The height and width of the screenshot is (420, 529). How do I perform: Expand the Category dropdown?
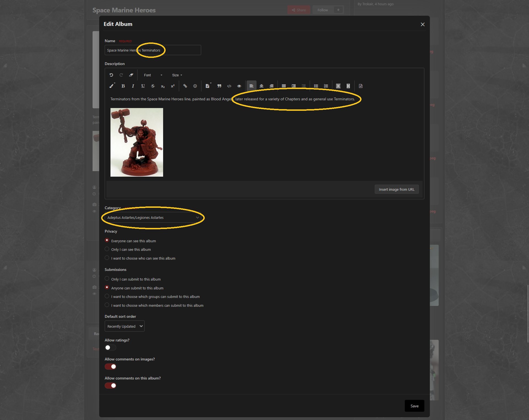pos(153,217)
